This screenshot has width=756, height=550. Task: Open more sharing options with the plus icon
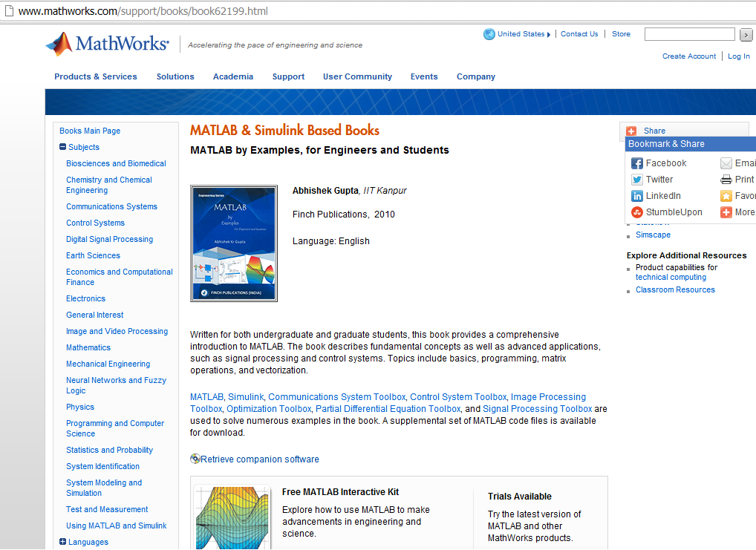click(726, 212)
